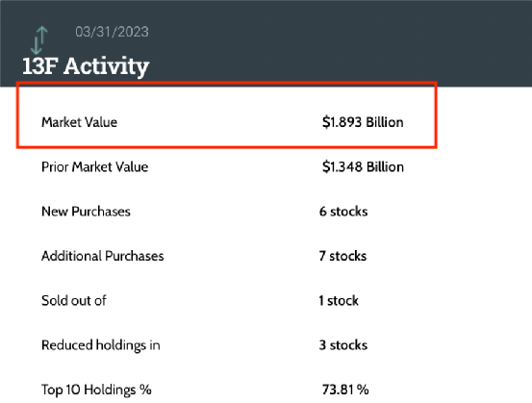This screenshot has width=532, height=403.
Task: Click the upward arrow in the header icon
Action: click(42, 36)
